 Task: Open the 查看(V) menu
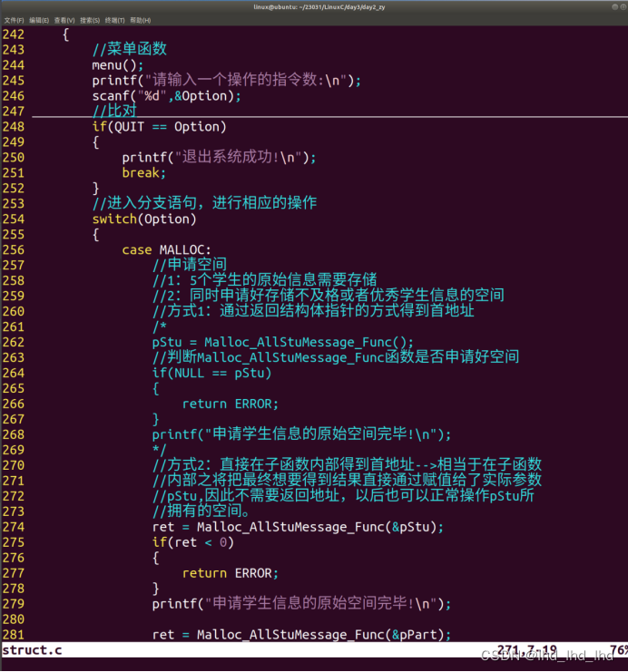(x=64, y=20)
